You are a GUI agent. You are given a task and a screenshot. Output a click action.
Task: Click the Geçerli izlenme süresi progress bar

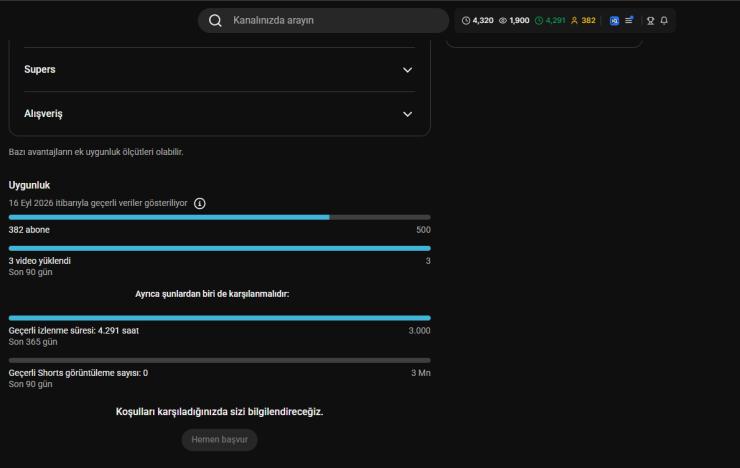point(219,318)
